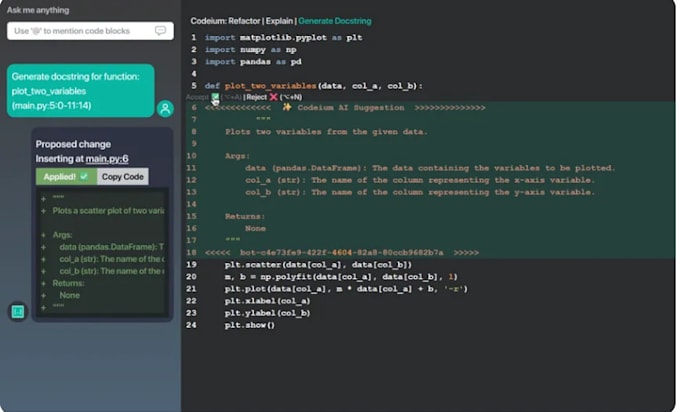Click the red Reject X icon
The image size is (680, 412).
click(274, 97)
